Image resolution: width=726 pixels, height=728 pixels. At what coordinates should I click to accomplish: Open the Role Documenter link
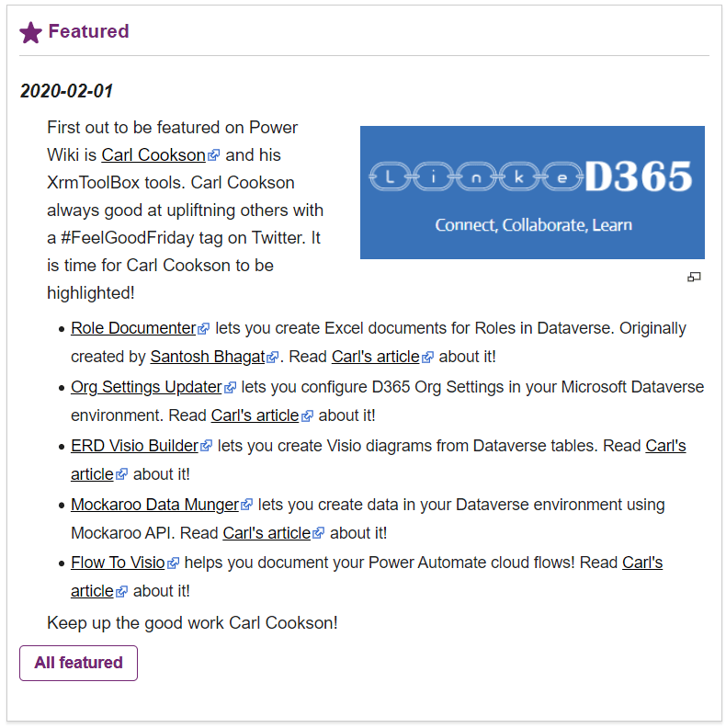point(133,328)
